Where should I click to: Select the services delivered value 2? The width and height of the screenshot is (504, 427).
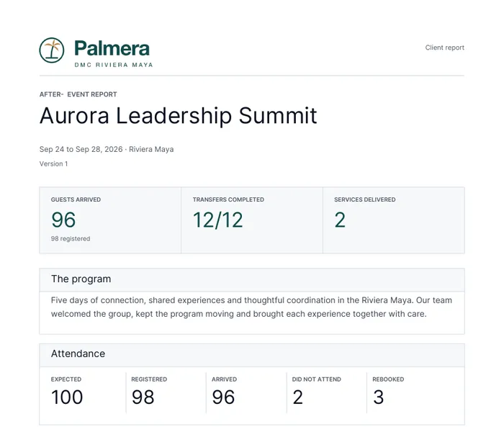pos(340,220)
